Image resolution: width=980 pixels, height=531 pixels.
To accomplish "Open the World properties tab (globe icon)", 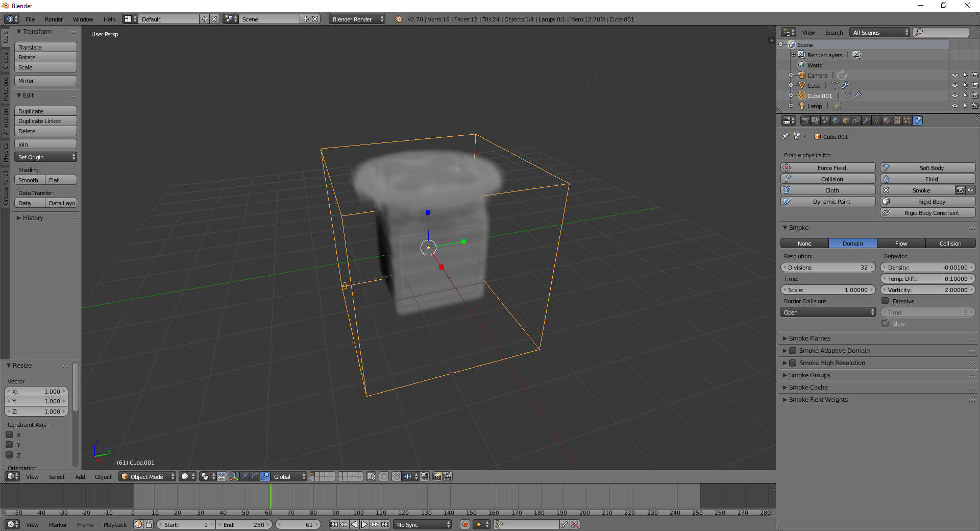I will 836,120.
